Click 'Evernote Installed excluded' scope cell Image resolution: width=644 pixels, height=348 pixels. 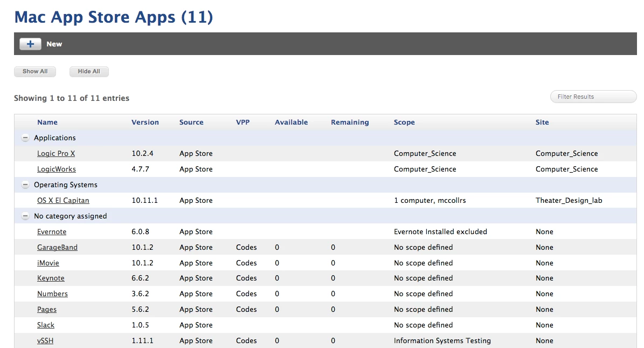click(x=440, y=231)
